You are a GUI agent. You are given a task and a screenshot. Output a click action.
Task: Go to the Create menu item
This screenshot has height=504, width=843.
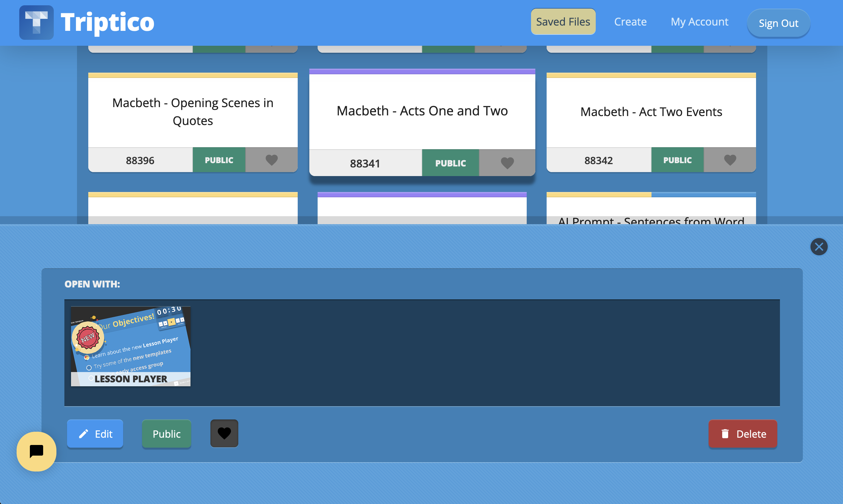tap(630, 22)
